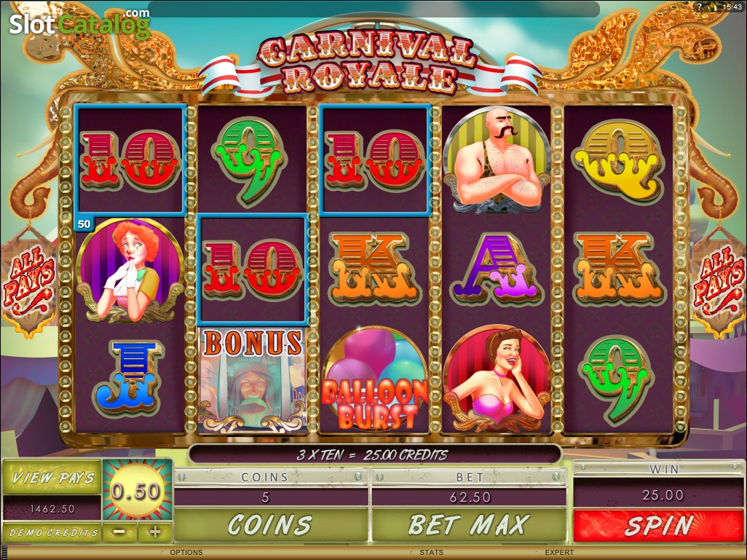The width and height of the screenshot is (747, 560).
Task: Click the 0.50 coin value sun
Action: 137,491
